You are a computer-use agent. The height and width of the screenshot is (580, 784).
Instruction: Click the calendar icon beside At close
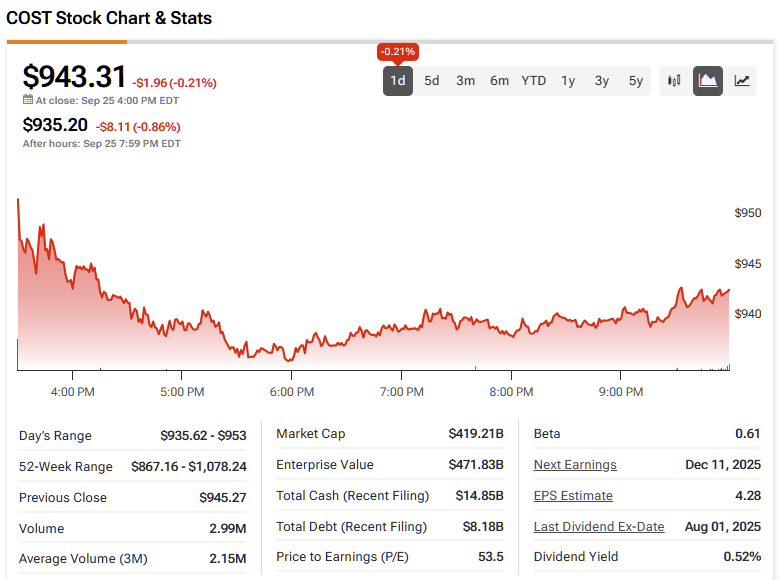[x=28, y=100]
